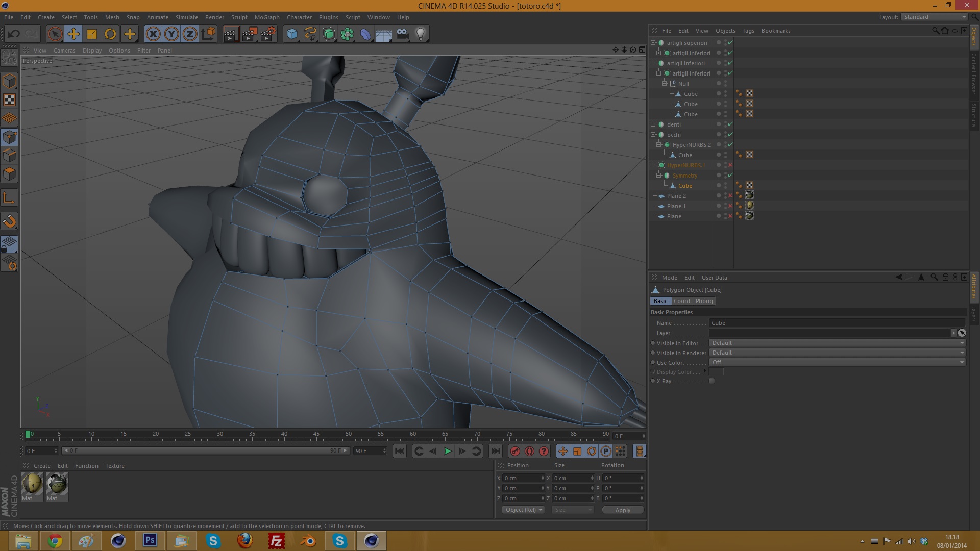Open the MoGraph menu
The height and width of the screenshot is (551, 980).
(x=267, y=17)
